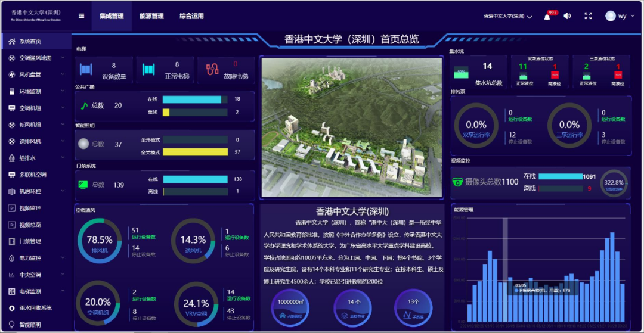Open the 香港中文大学(深圳) campus dropdown

(508, 17)
